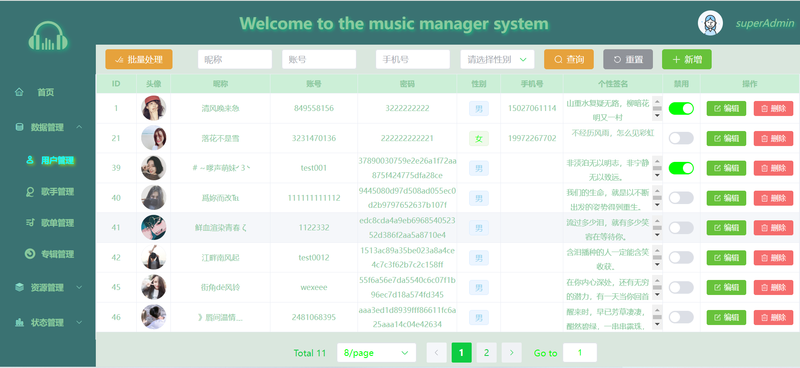Click the superAdmin username
Screen dimensions: 800x368
pyautogui.click(x=765, y=23)
